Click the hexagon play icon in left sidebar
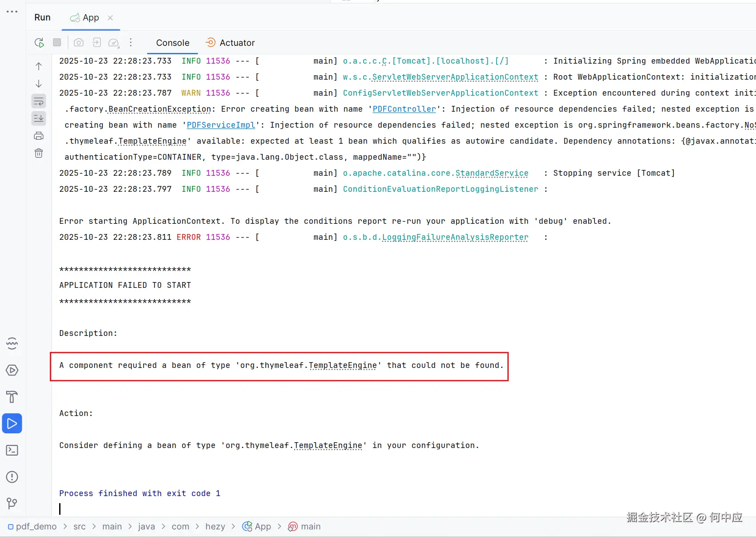756x537 pixels. coord(12,370)
